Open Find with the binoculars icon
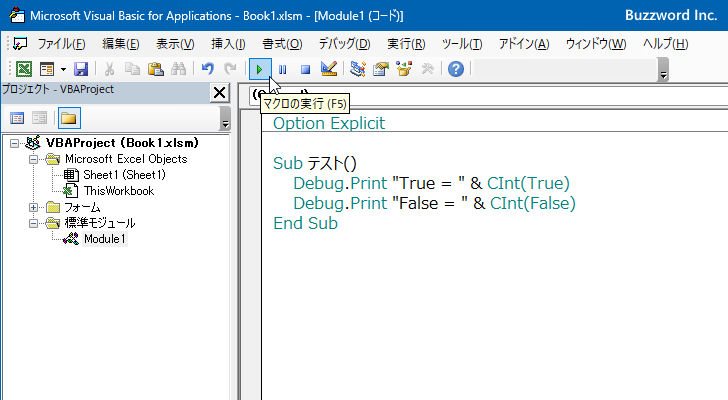The height and width of the screenshot is (400, 728). pyautogui.click(x=178, y=69)
